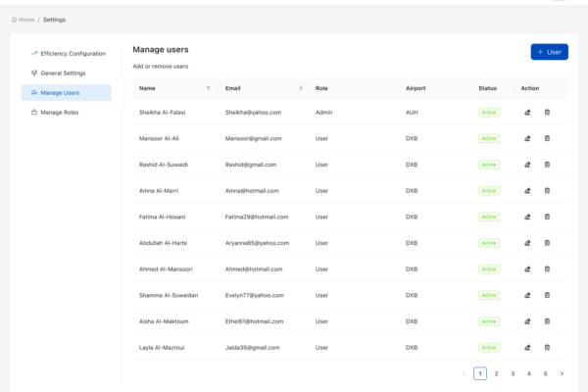The height and width of the screenshot is (392, 588).
Task: Go to page 3 of users
Action: [x=513, y=373]
